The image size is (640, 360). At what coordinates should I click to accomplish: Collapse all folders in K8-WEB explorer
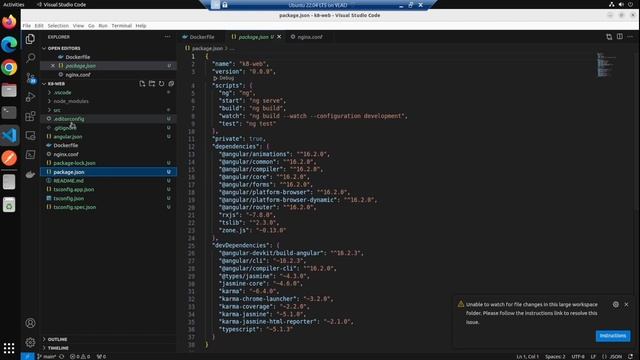[x=171, y=84]
